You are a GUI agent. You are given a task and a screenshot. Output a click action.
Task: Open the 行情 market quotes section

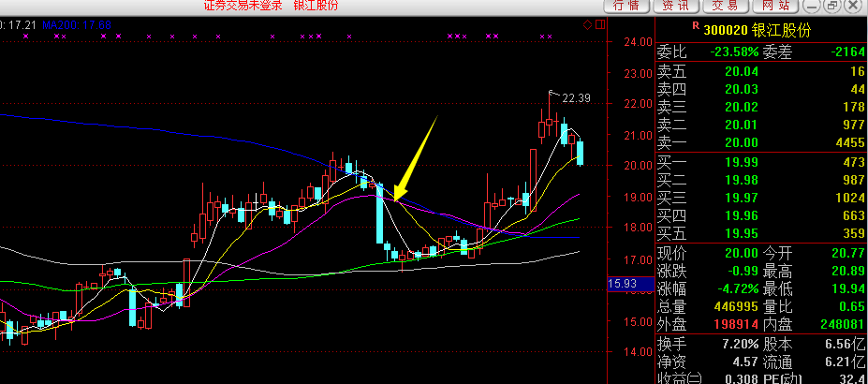[626, 6]
